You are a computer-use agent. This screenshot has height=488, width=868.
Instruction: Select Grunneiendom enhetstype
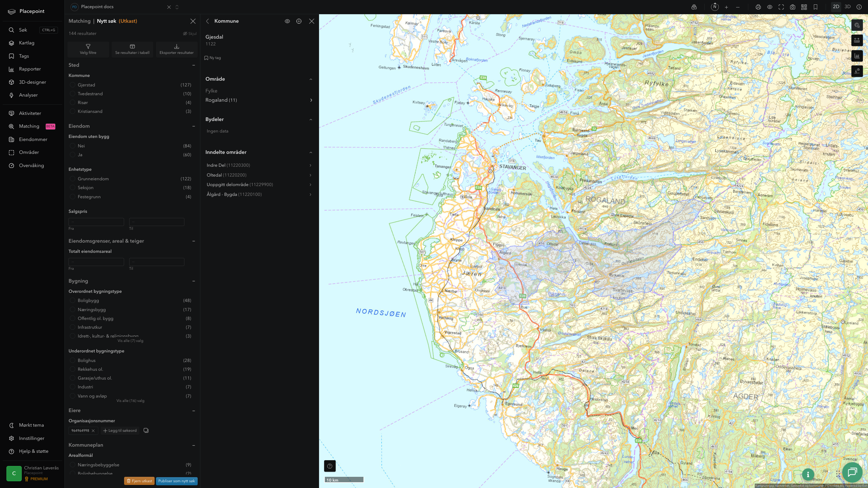click(x=73, y=179)
